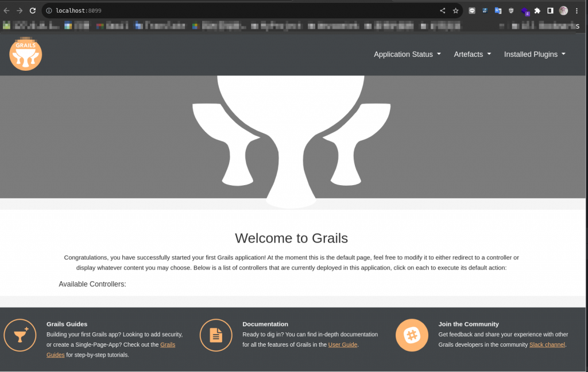Click the Join the Community Slack icon

(x=412, y=335)
